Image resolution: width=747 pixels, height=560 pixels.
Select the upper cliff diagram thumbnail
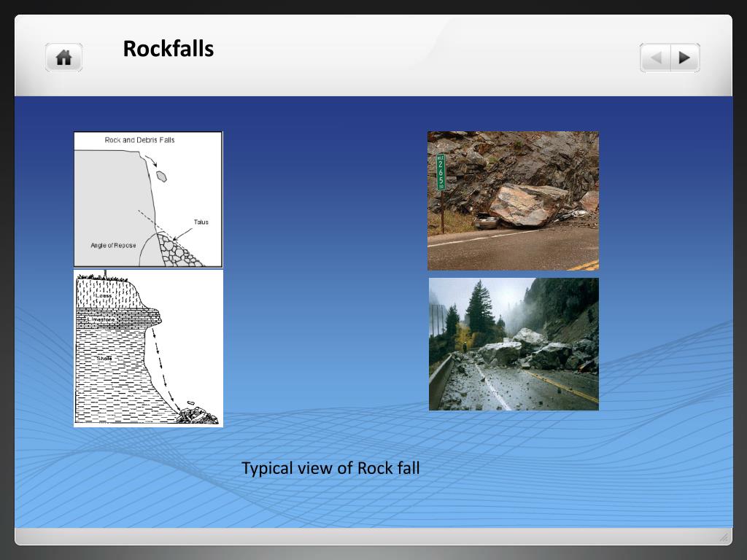click(147, 198)
